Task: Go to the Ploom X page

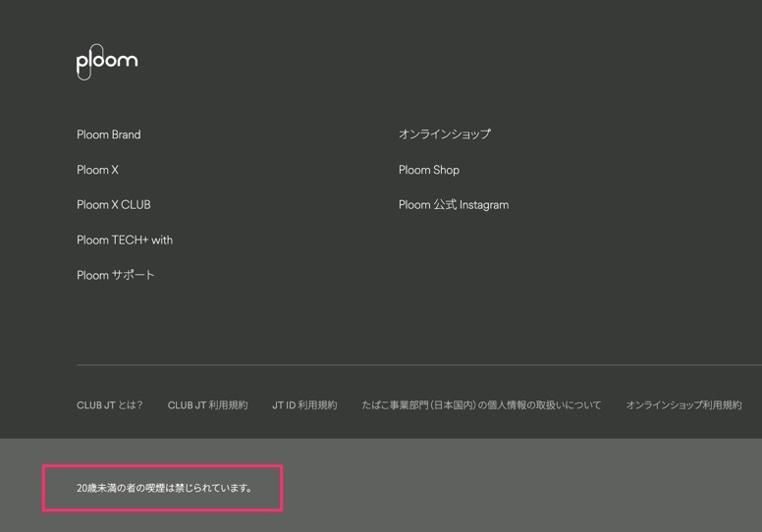Action: coord(97,170)
